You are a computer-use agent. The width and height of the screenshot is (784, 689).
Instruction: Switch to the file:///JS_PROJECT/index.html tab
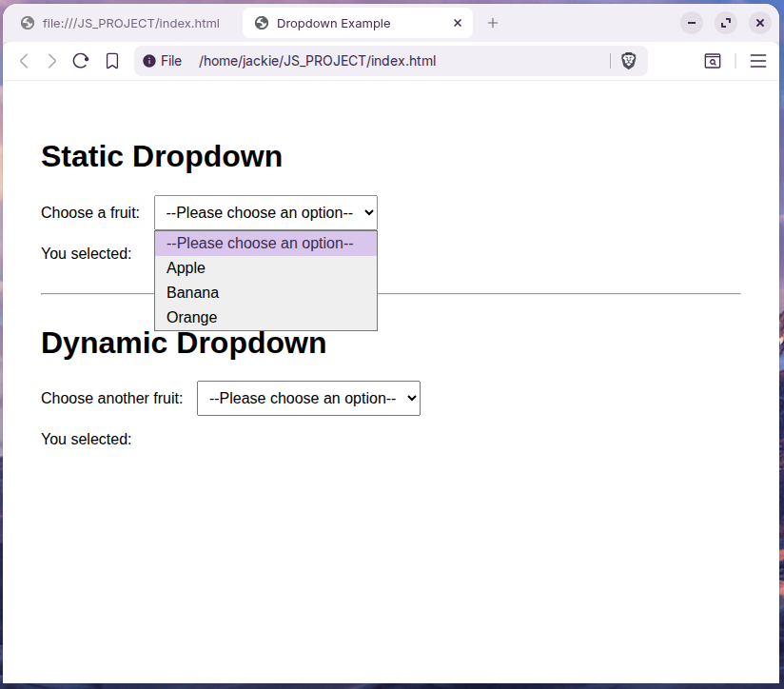coord(130,23)
